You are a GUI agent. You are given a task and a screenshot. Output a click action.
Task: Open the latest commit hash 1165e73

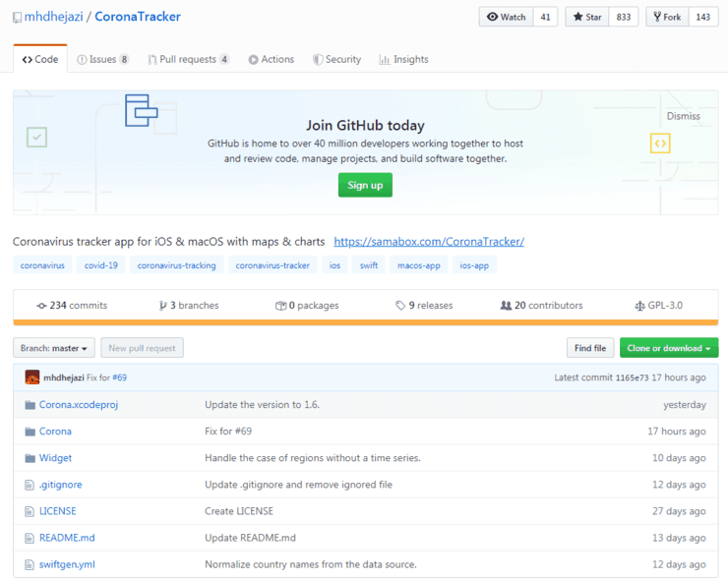coord(632,377)
